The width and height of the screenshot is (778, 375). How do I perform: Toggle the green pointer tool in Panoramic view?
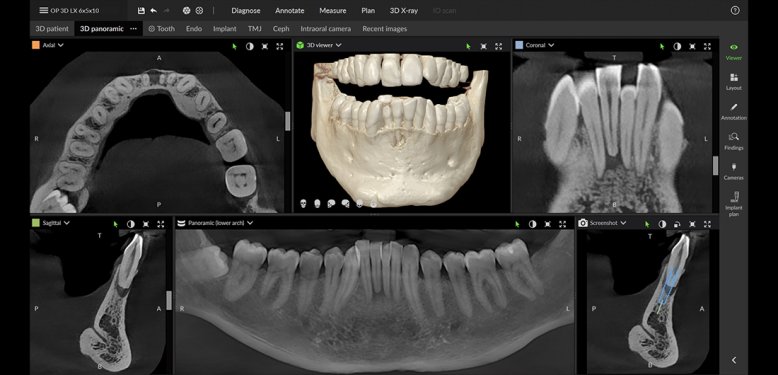[x=517, y=224]
